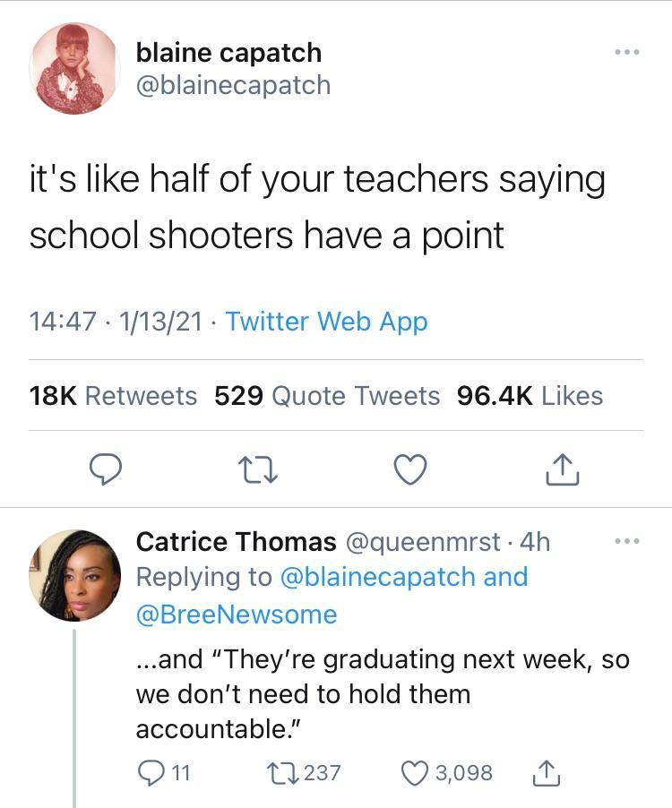
Task: Open the Catrice Thomas display name
Action: pos(236,542)
